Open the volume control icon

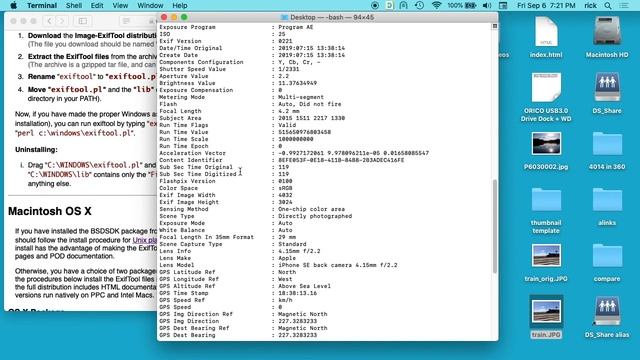pyautogui.click(x=487, y=5)
